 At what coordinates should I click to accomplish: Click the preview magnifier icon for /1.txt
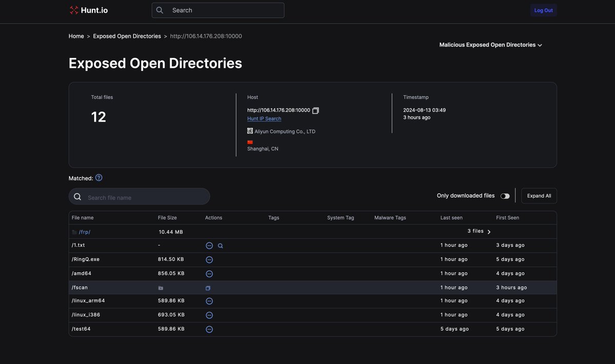(220, 246)
